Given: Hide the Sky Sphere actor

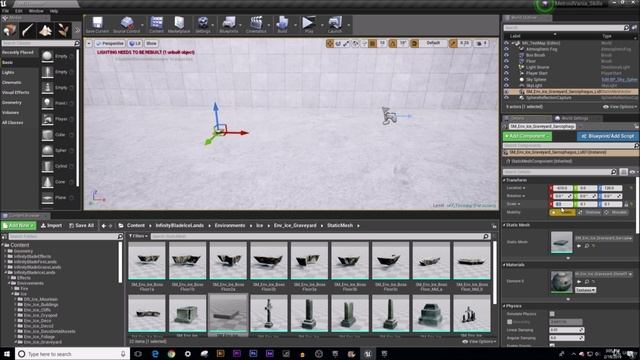Looking at the screenshot, I should tap(507, 80).
